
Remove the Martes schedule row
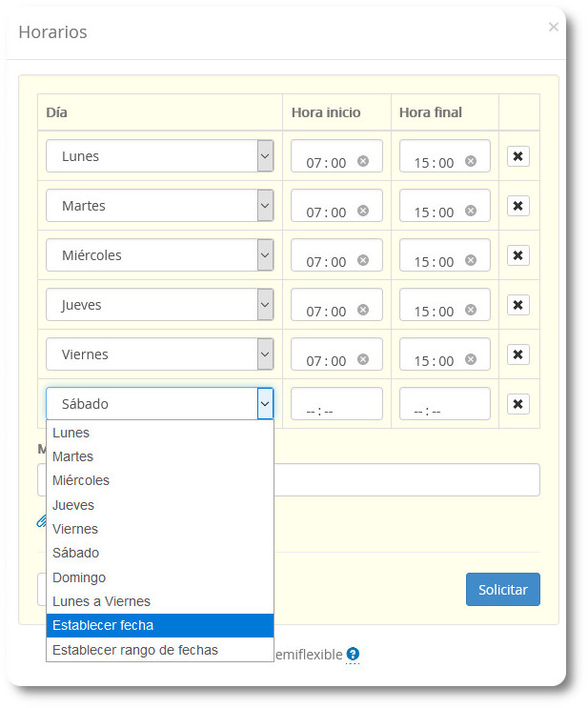click(517, 206)
